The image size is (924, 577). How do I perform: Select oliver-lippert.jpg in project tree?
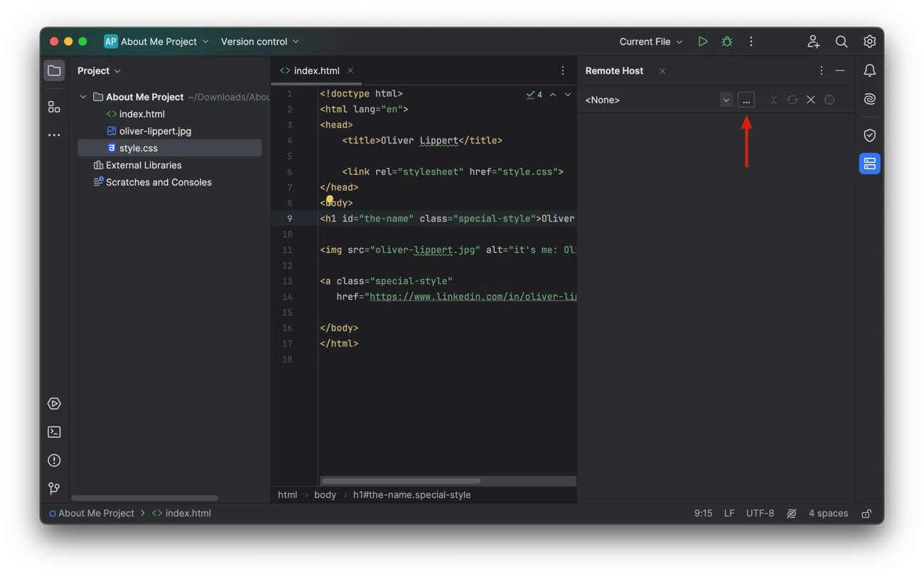[149, 131]
